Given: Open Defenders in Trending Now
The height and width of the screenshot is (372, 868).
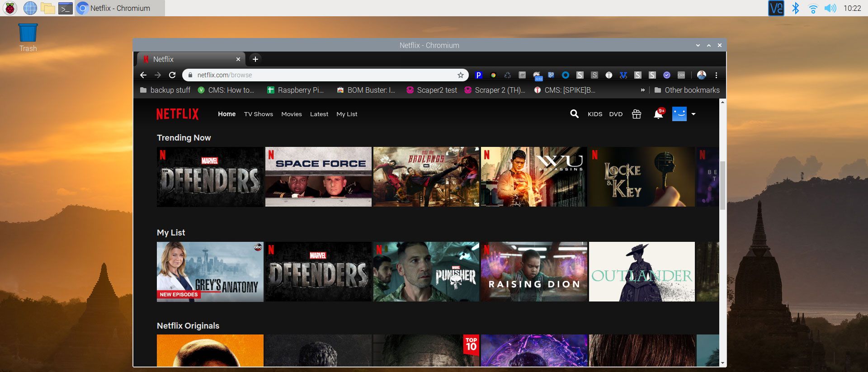Looking at the screenshot, I should 210,177.
